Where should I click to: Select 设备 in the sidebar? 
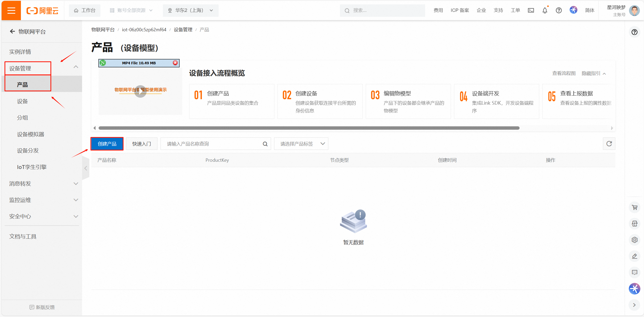pos(23,101)
